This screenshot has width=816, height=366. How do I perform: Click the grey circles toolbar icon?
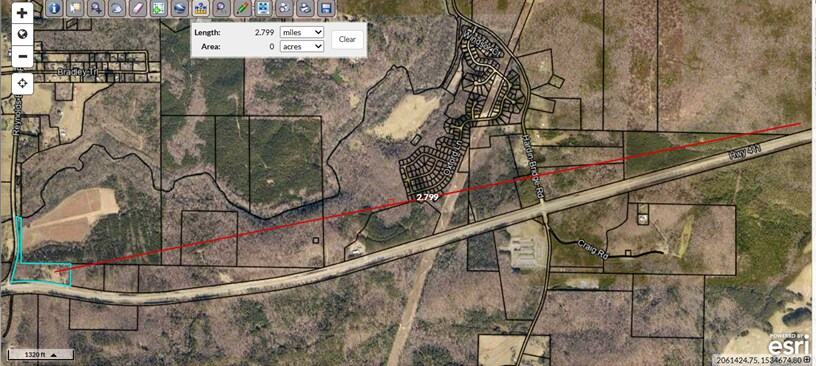[284, 7]
